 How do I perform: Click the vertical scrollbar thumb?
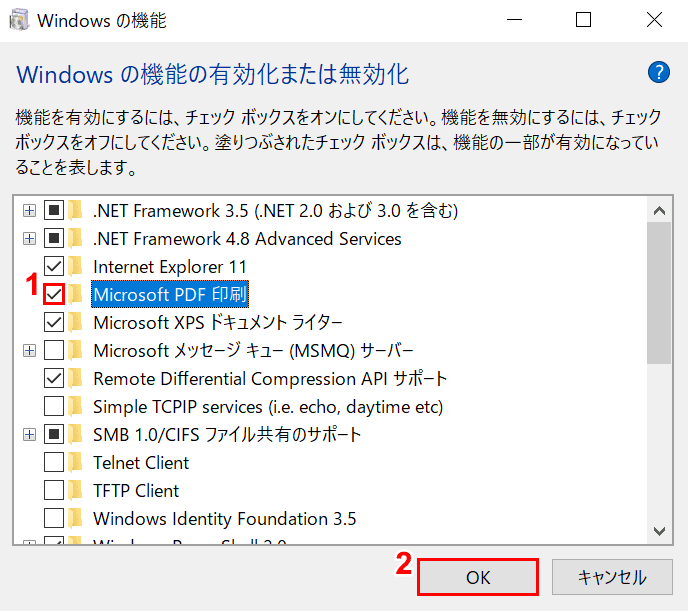(659, 293)
